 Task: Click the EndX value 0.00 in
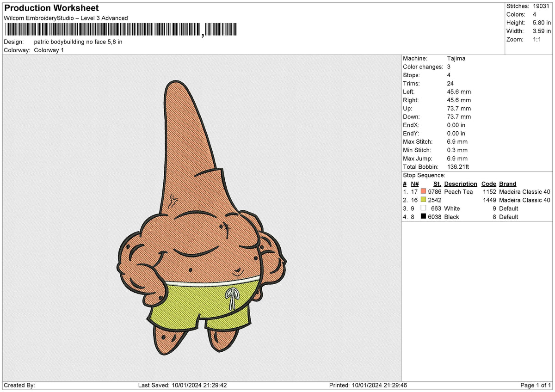(x=456, y=125)
